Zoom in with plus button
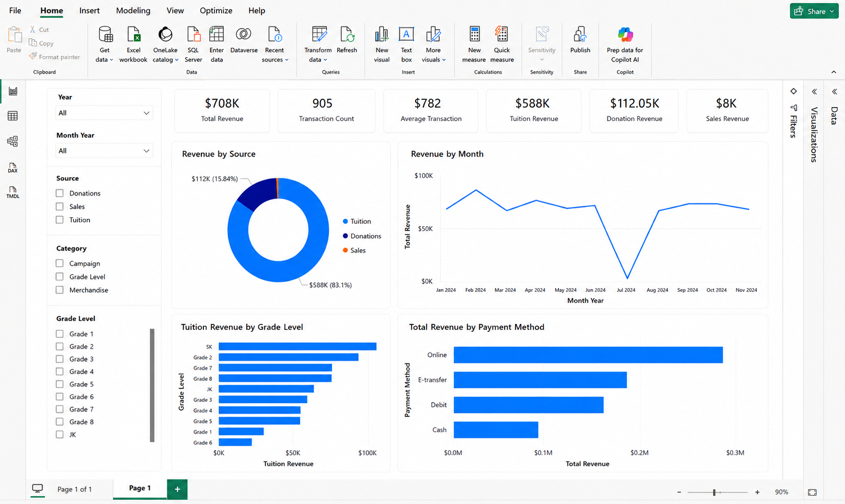Screen dimensions: 845x504 pos(757,492)
